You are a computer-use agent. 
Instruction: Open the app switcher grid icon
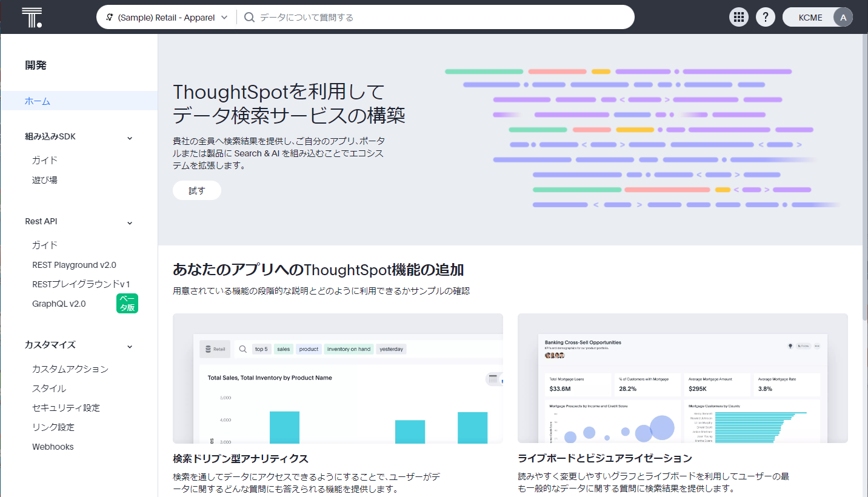click(738, 18)
